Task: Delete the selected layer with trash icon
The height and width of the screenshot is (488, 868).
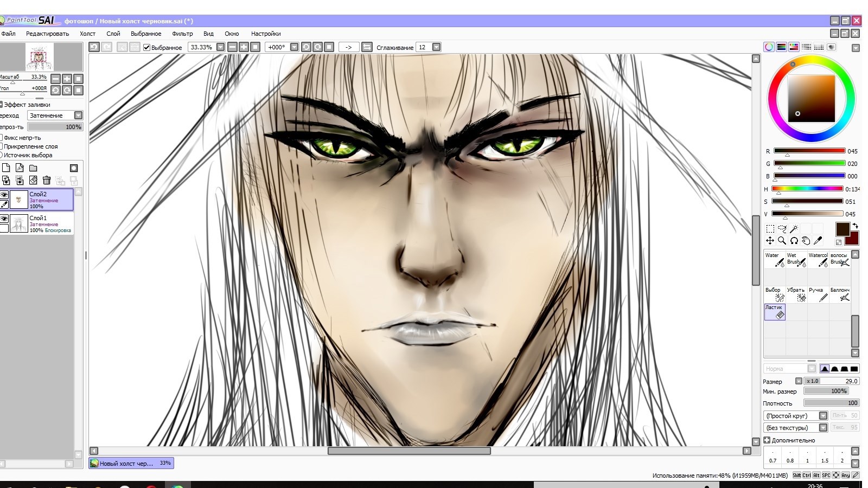Action: (x=47, y=180)
